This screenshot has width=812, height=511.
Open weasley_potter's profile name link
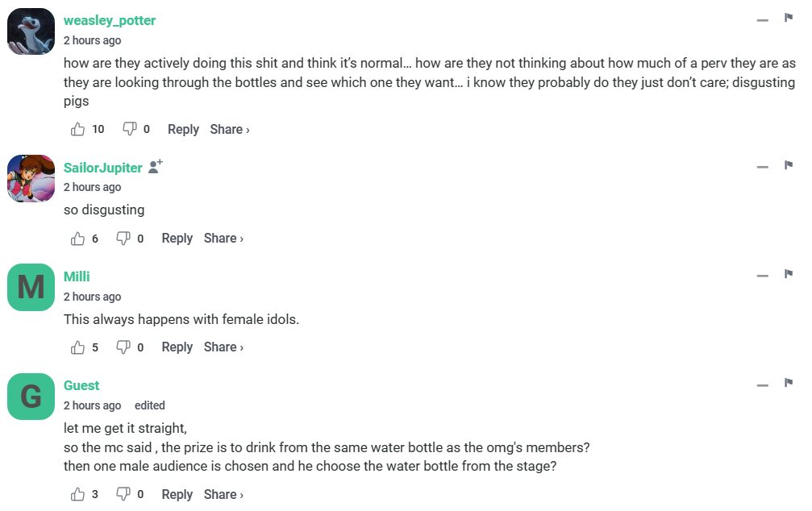click(x=110, y=20)
